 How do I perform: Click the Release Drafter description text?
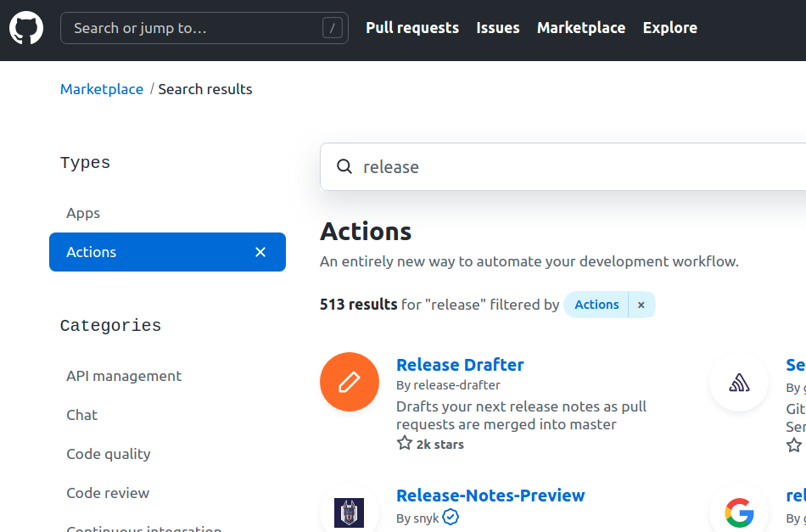[521, 415]
